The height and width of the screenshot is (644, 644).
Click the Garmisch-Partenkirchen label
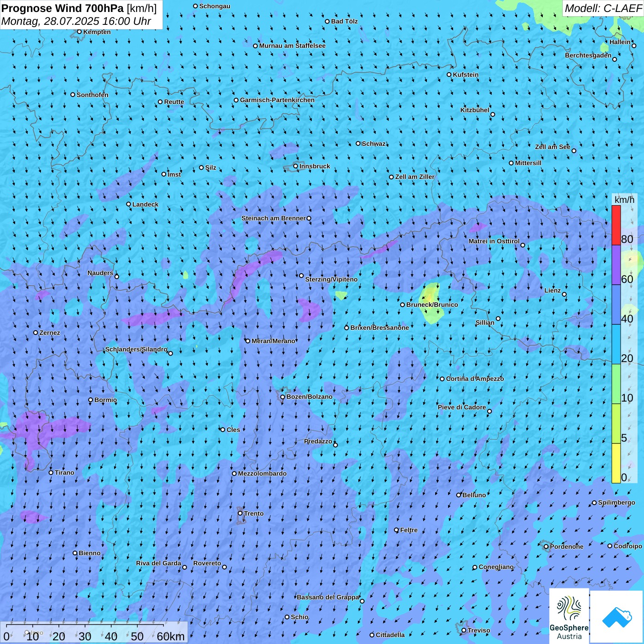277,100
